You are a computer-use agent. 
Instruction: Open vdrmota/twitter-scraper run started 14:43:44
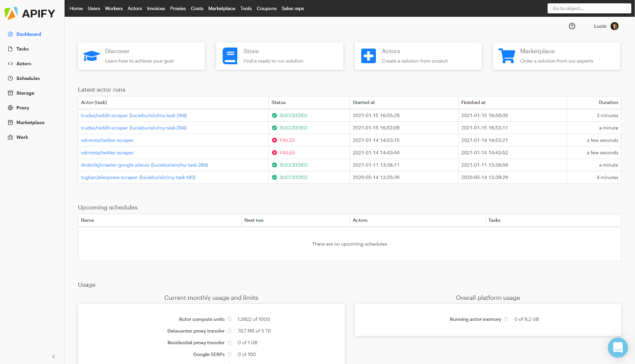[x=107, y=153]
